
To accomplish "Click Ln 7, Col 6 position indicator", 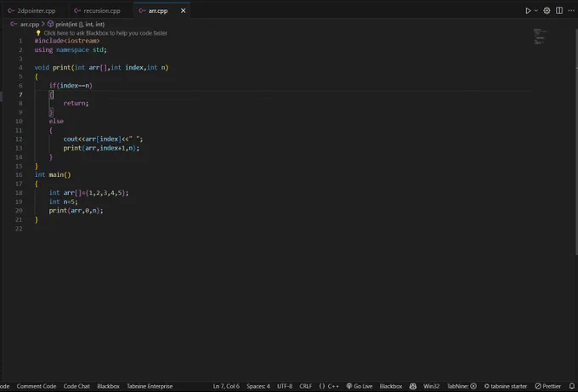I will point(226,386).
